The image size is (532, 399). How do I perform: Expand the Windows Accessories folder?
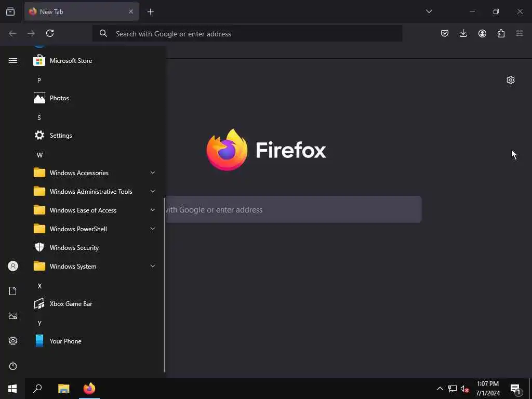tap(95, 172)
